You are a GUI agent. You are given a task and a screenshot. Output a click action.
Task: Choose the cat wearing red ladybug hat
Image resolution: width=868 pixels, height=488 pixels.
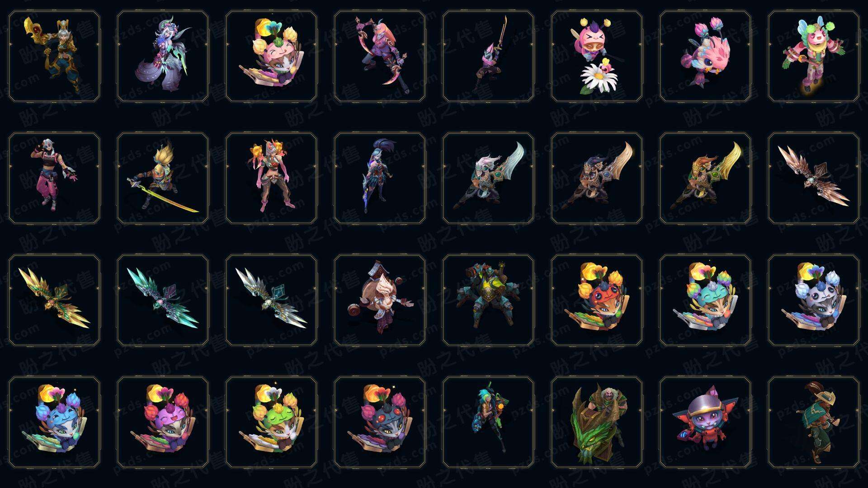click(597, 300)
